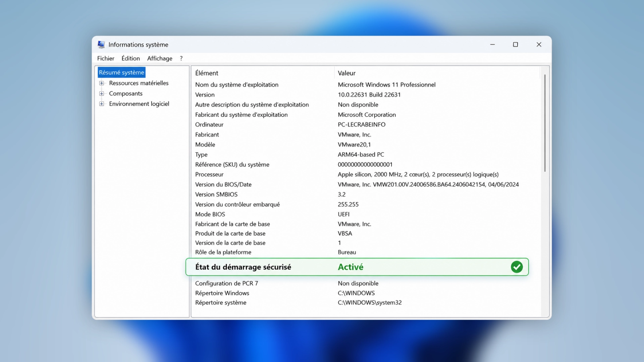Click value C:\WINDOWS

point(356,293)
